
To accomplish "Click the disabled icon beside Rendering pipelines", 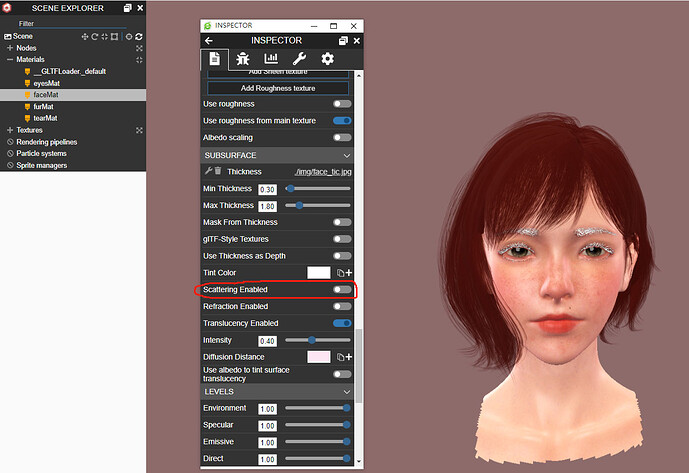I will pyautogui.click(x=10, y=142).
